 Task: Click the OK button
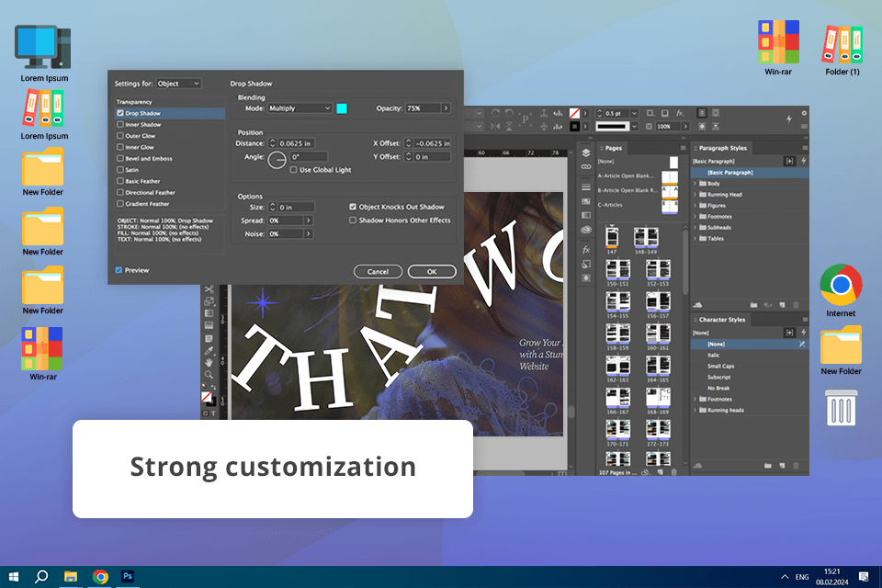point(432,272)
